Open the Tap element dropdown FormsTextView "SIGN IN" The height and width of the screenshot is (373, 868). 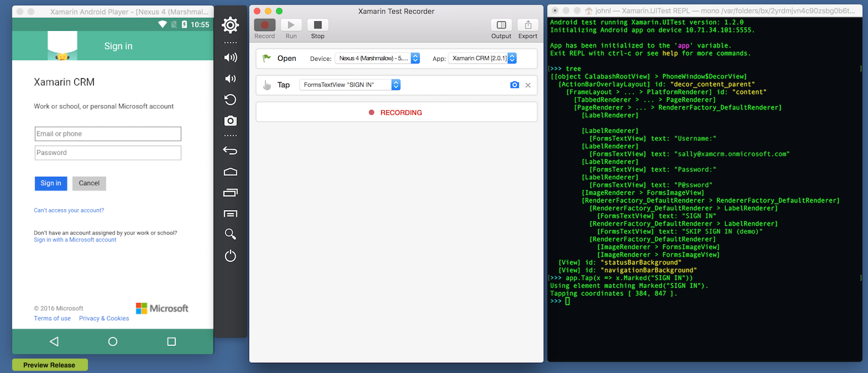pyautogui.click(x=350, y=85)
